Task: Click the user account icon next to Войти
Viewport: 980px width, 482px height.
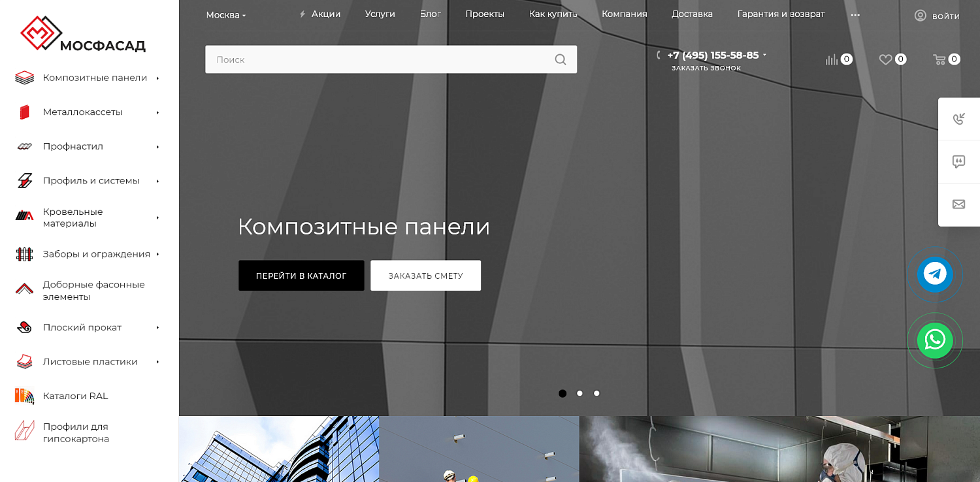Action: (x=921, y=16)
